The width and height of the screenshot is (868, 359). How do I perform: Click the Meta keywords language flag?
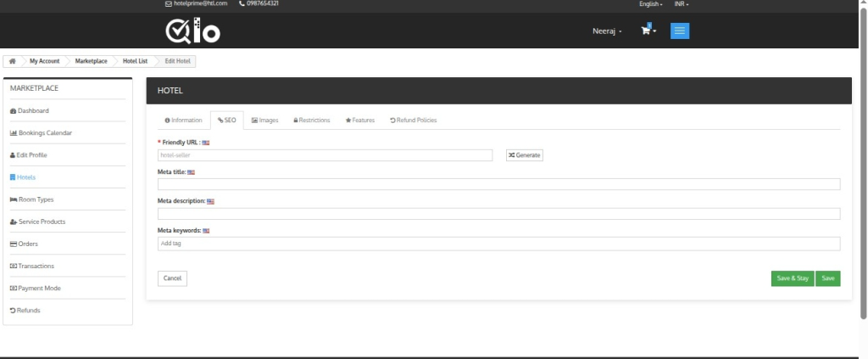[x=206, y=231]
